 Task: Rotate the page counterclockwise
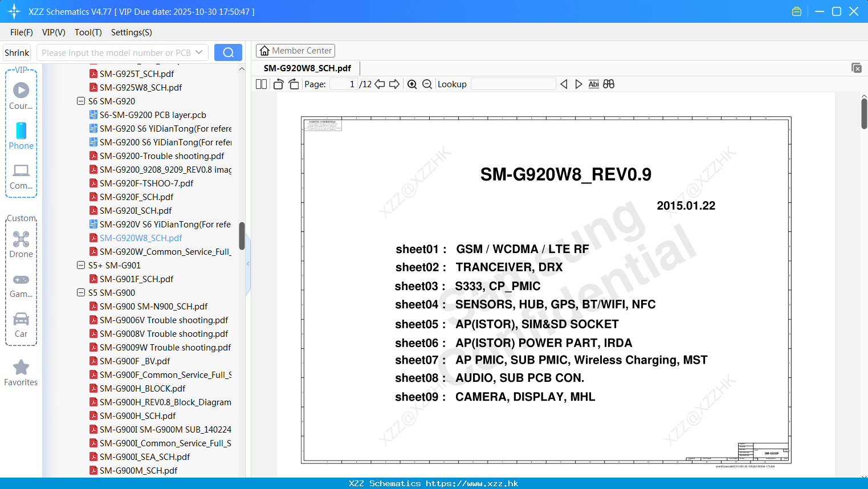(x=279, y=84)
